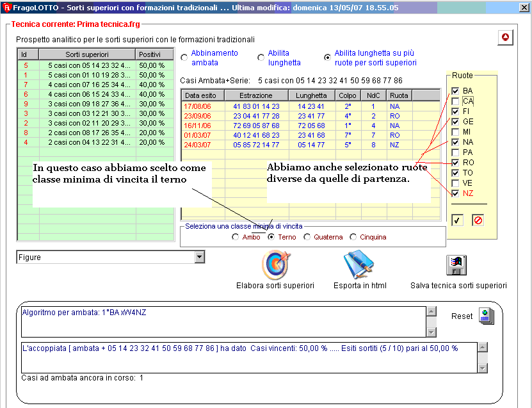Select the Ambo minimum win class
The image size is (532, 408).
coord(236,237)
